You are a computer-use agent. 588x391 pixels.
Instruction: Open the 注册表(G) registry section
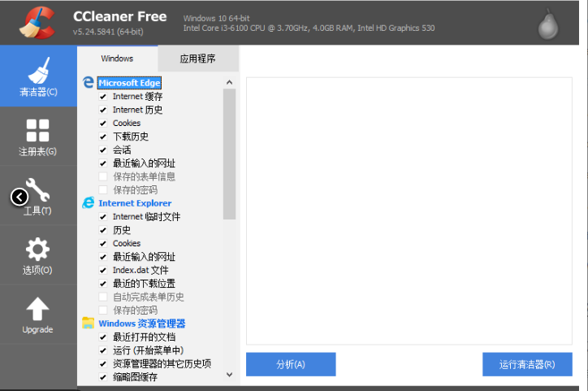tap(38, 137)
